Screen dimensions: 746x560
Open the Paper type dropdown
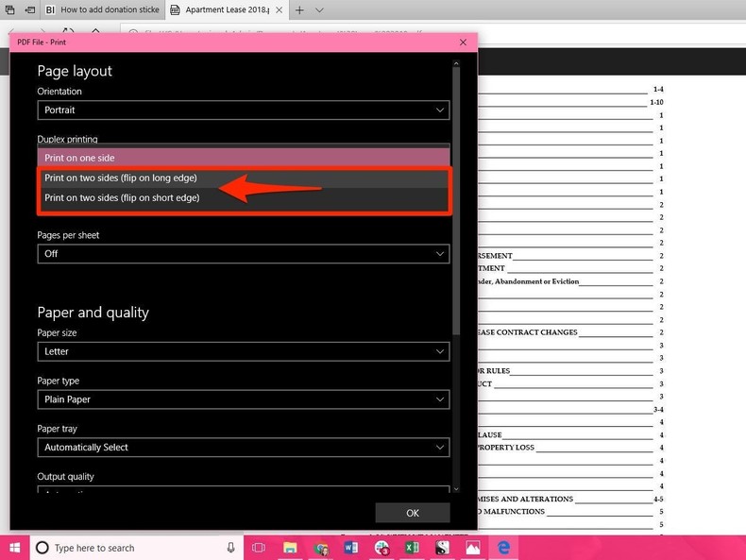(x=243, y=399)
